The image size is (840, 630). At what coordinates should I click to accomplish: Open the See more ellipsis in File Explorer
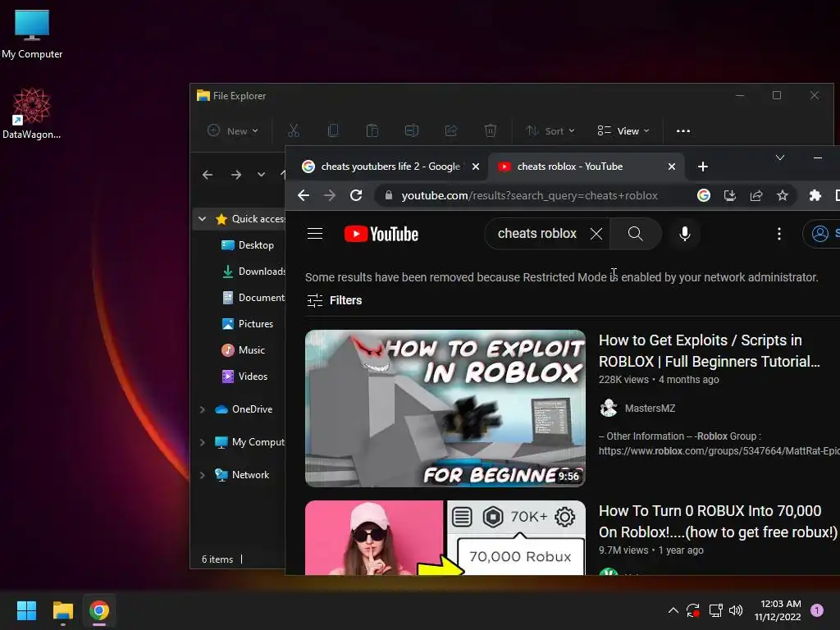pos(683,130)
